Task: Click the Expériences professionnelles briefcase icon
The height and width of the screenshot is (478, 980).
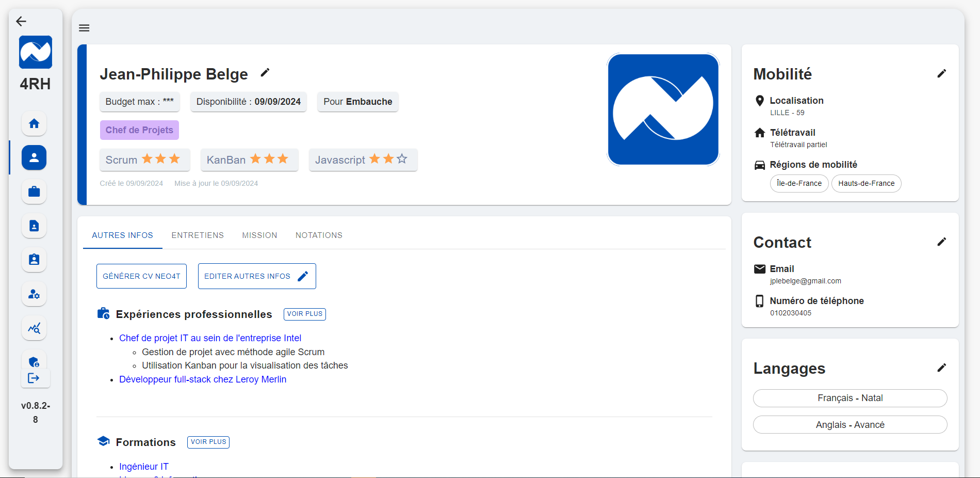Action: (x=104, y=313)
